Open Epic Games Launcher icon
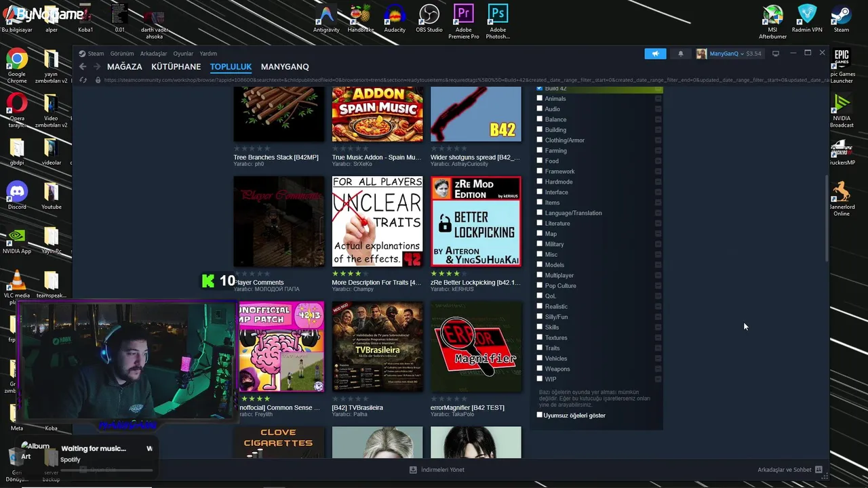868x488 pixels. point(842,66)
